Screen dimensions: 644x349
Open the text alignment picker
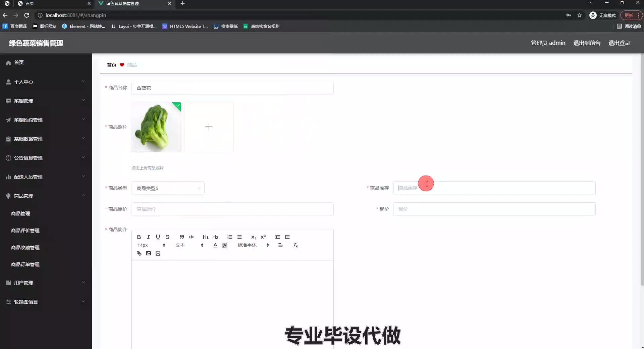click(281, 245)
